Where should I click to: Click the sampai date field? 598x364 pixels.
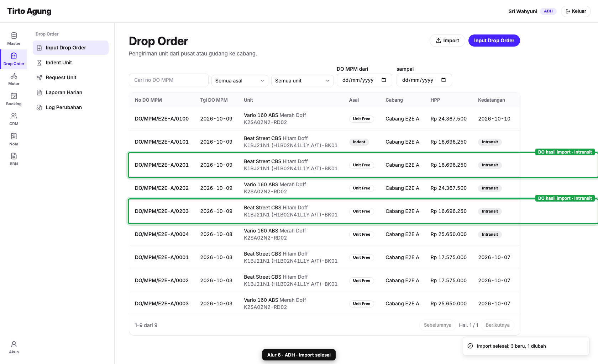(424, 80)
